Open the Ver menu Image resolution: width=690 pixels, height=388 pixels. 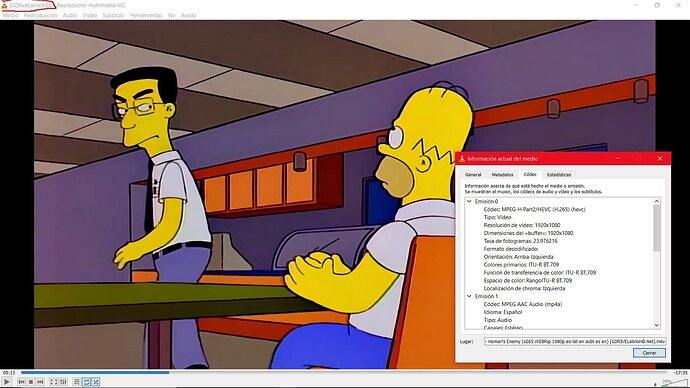pyautogui.click(x=171, y=15)
